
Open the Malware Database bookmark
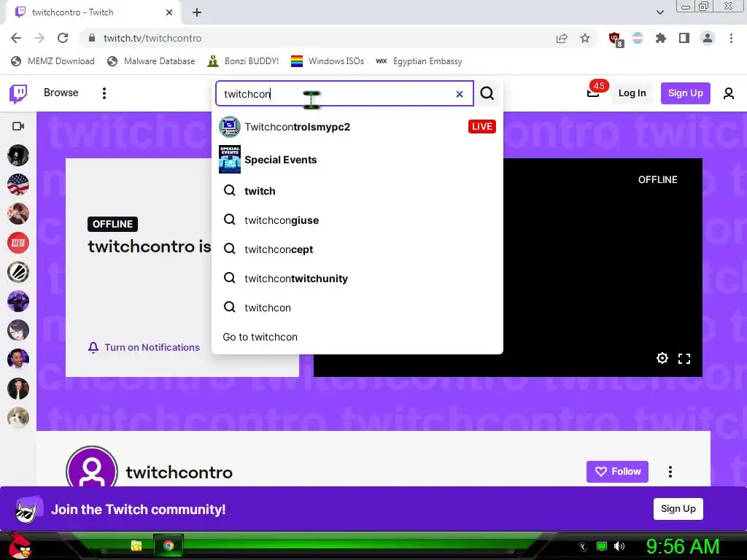(151, 61)
